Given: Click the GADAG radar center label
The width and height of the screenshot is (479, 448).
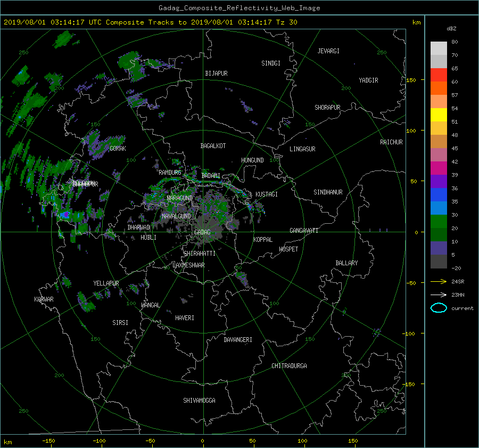Looking at the screenshot, I should (202, 232).
